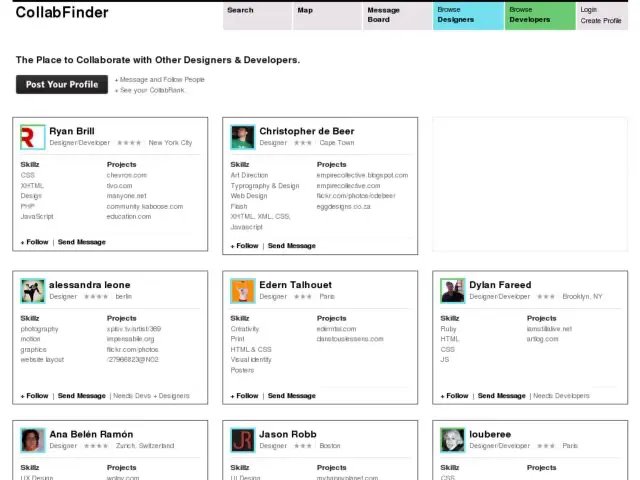Click the Post Your Profile button
The width and height of the screenshot is (640, 480).
[x=62, y=84]
